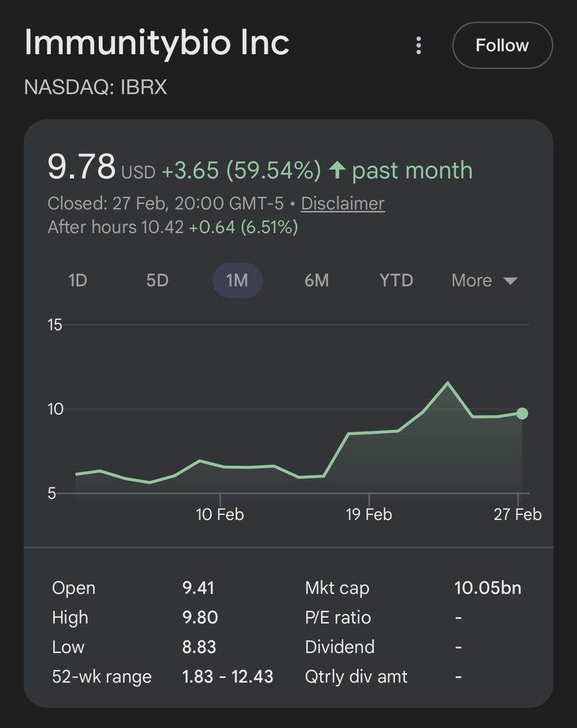This screenshot has height=728, width=577.
Task: Switch to the 1D chart view
Action: 78,280
